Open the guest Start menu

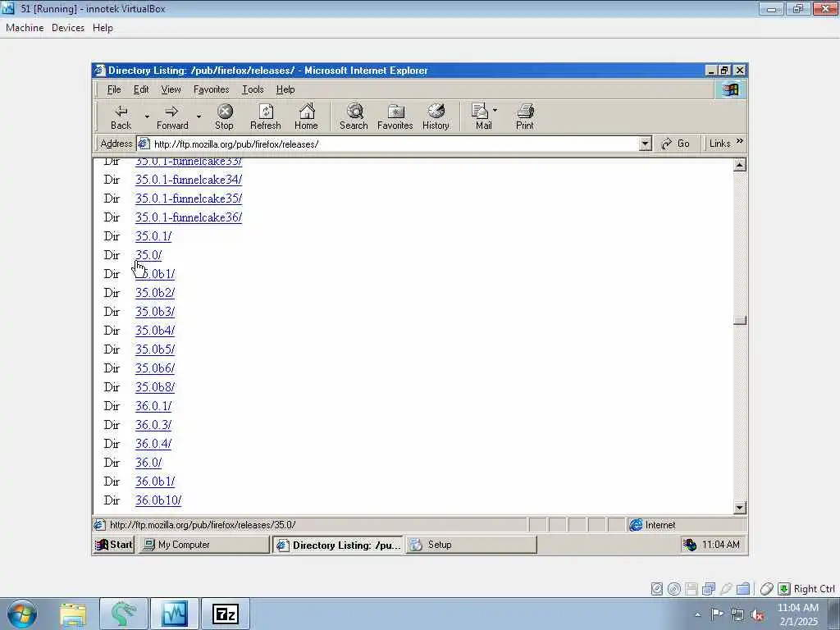pyautogui.click(x=113, y=545)
